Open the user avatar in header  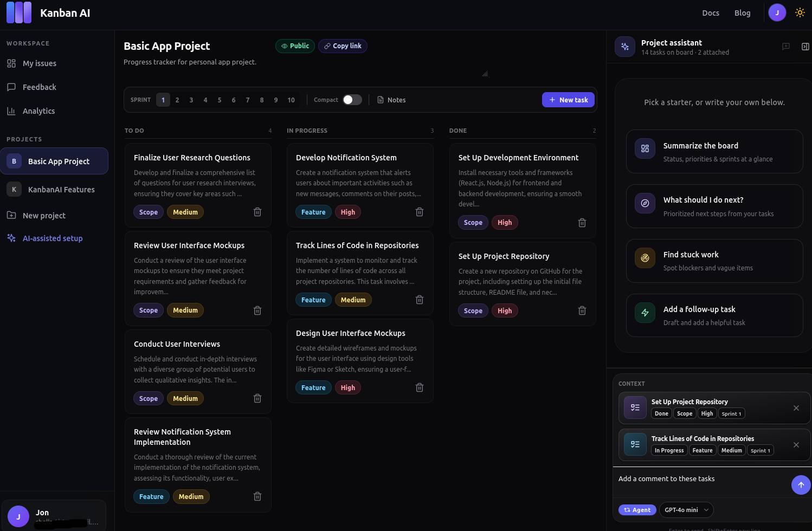click(777, 12)
